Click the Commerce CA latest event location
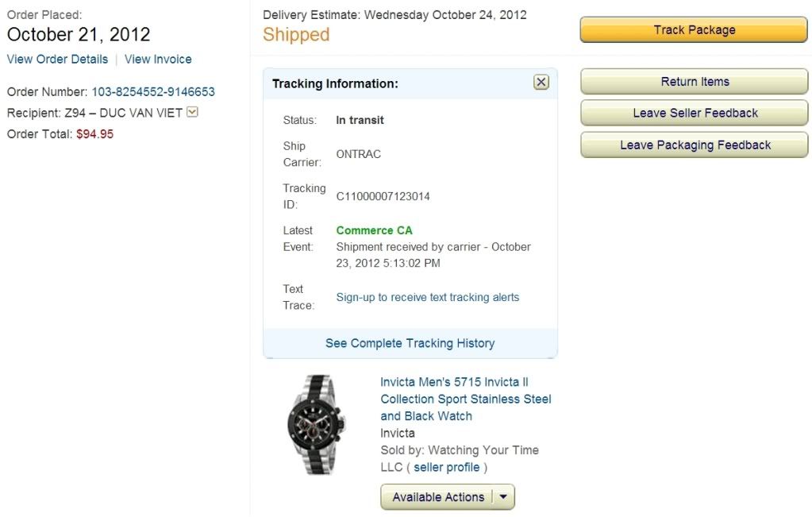Image resolution: width=812 pixels, height=517 pixels. coord(375,230)
